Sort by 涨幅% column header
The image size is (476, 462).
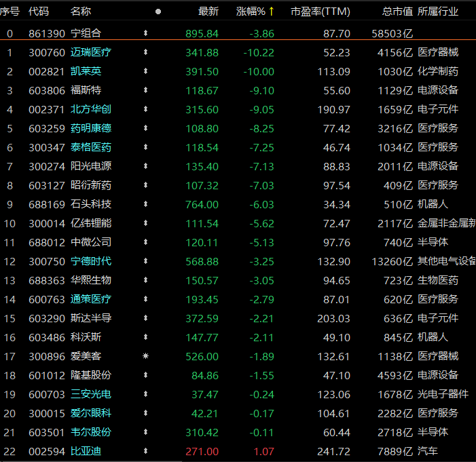tap(251, 12)
